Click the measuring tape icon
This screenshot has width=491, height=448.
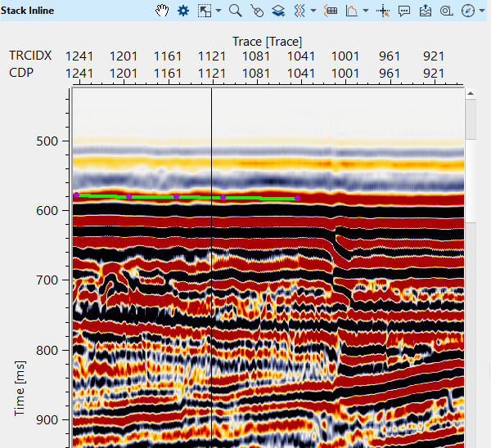pos(446,11)
